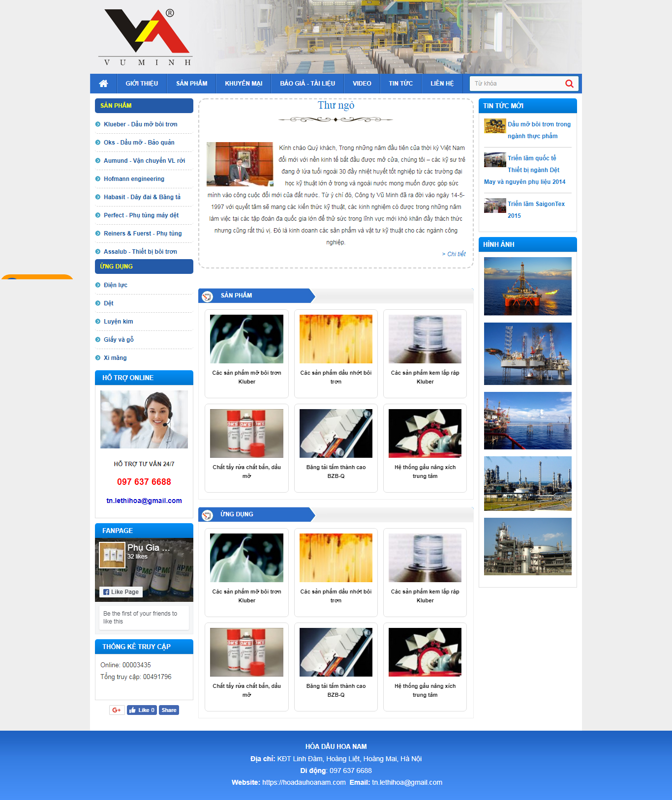This screenshot has height=800, width=672.
Task: Select the Luyện kim application
Action: (119, 322)
